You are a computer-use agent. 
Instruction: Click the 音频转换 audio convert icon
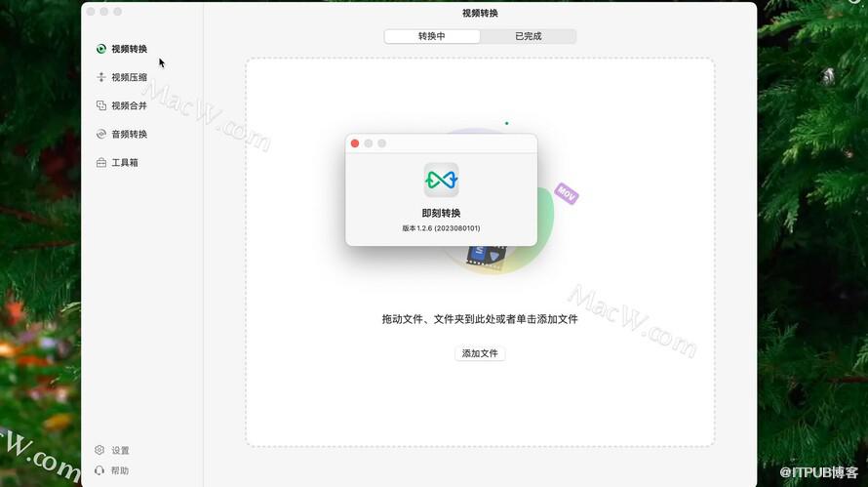[x=101, y=134]
